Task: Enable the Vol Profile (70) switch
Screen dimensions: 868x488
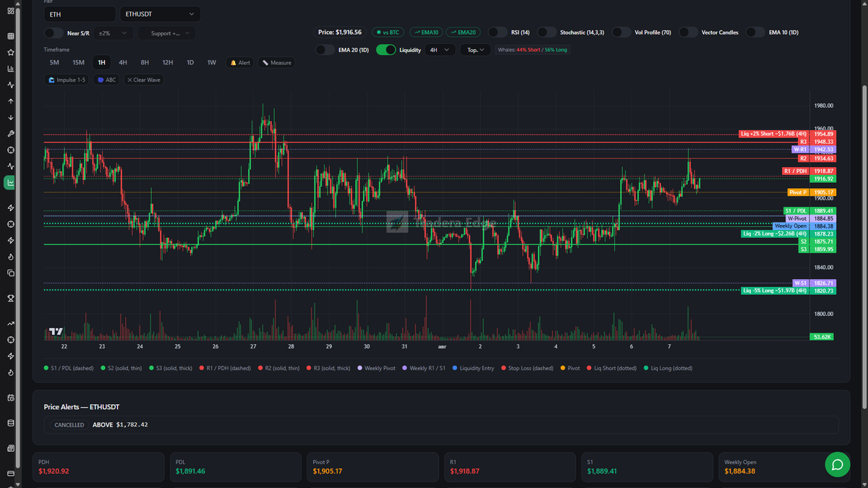Action: click(621, 33)
